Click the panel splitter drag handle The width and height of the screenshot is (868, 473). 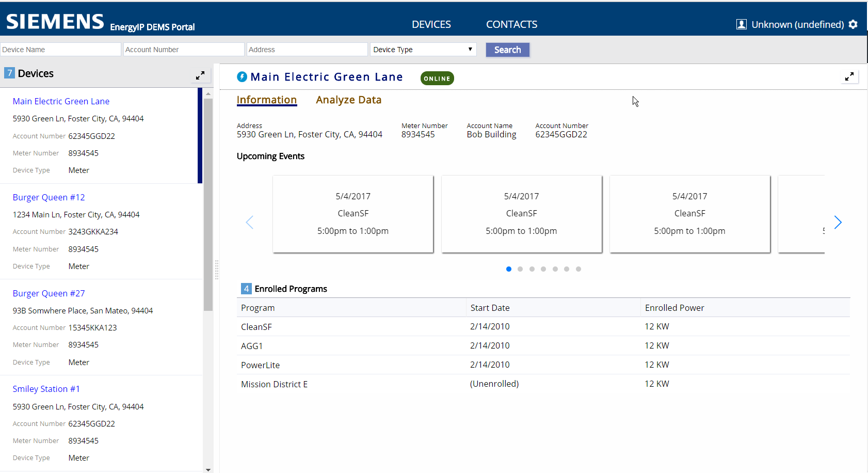tap(216, 270)
